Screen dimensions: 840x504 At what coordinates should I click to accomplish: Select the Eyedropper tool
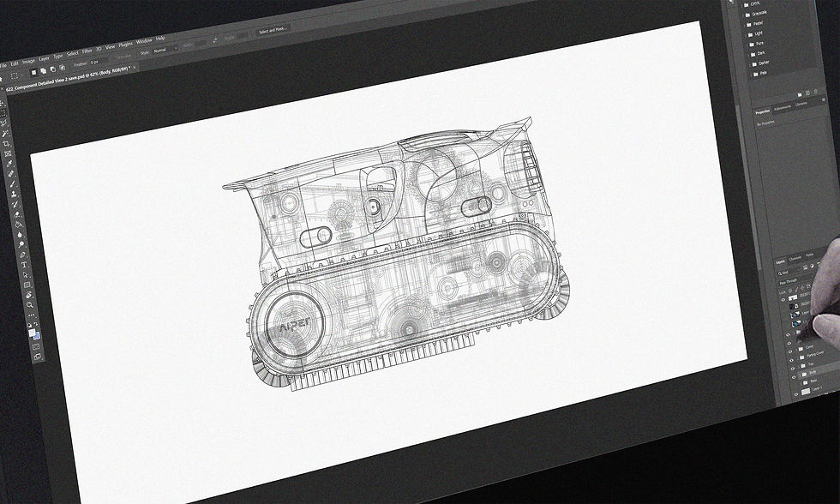click(9, 164)
